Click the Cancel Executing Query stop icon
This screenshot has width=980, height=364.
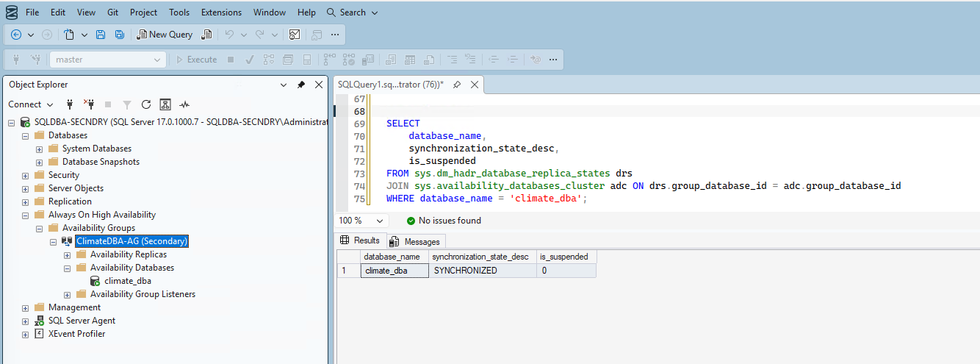(x=231, y=60)
